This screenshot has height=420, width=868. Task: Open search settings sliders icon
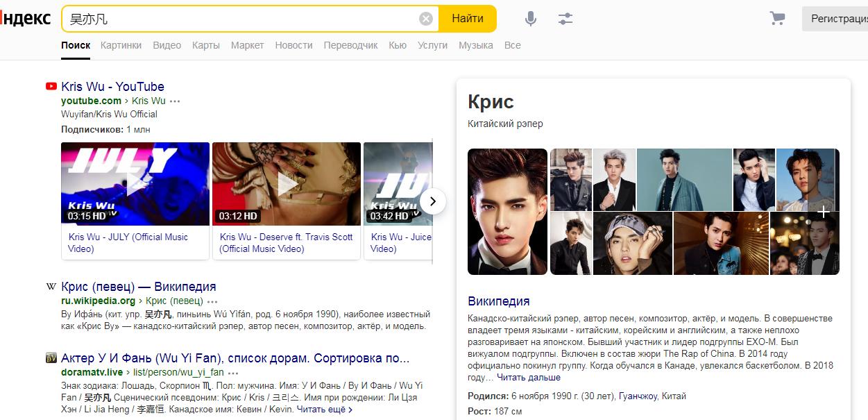coord(565,19)
